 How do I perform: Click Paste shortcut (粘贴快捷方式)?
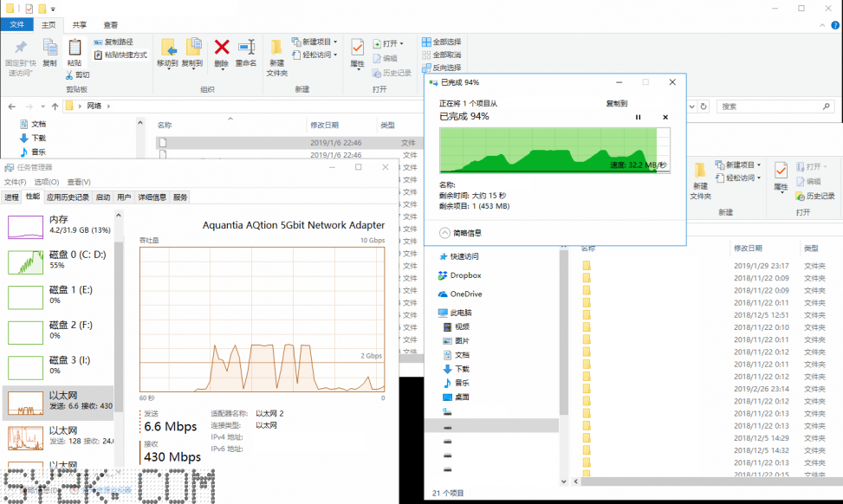tap(120, 55)
